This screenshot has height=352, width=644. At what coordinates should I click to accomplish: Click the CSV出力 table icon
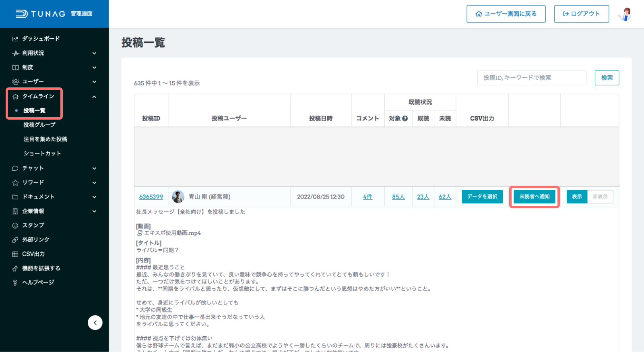click(x=15, y=254)
